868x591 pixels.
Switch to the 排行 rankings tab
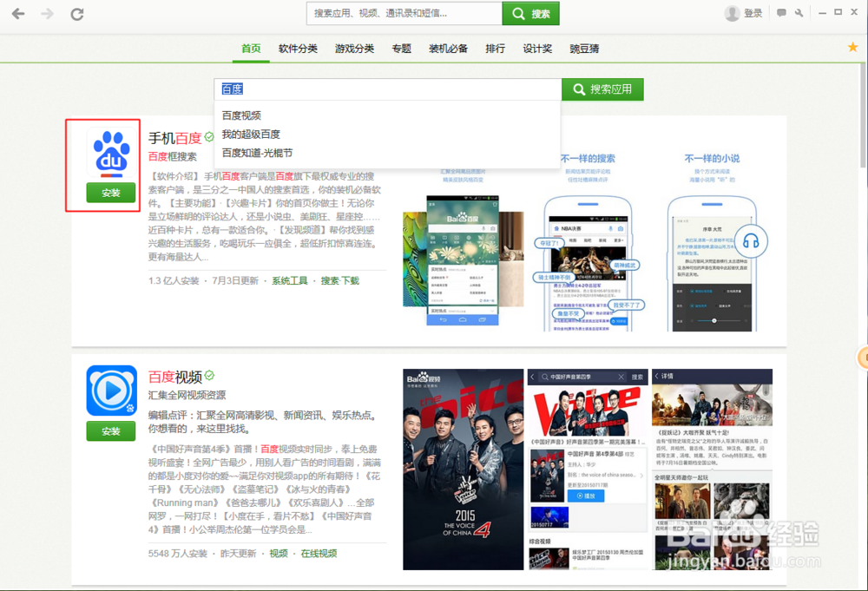pos(495,49)
